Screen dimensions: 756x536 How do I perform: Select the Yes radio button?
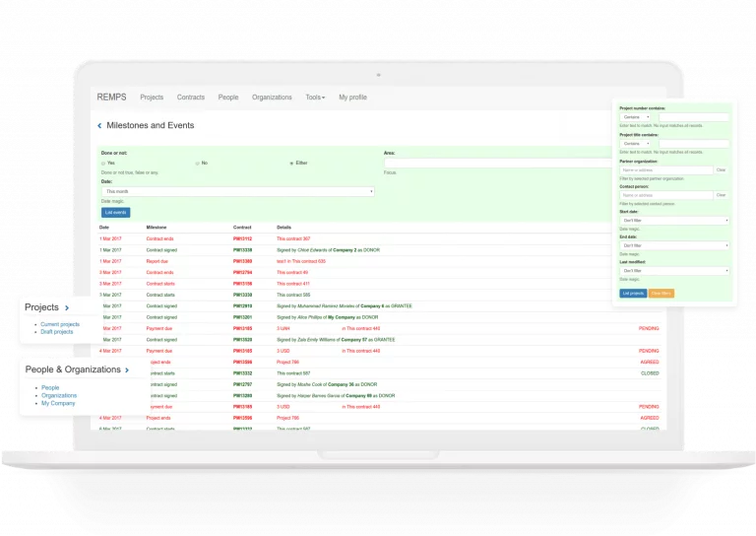click(x=103, y=164)
